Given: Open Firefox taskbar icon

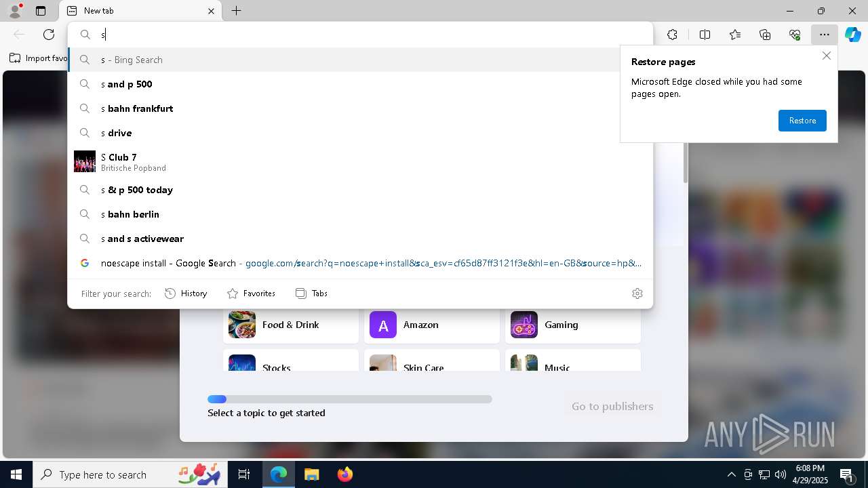Looking at the screenshot, I should pos(344,474).
